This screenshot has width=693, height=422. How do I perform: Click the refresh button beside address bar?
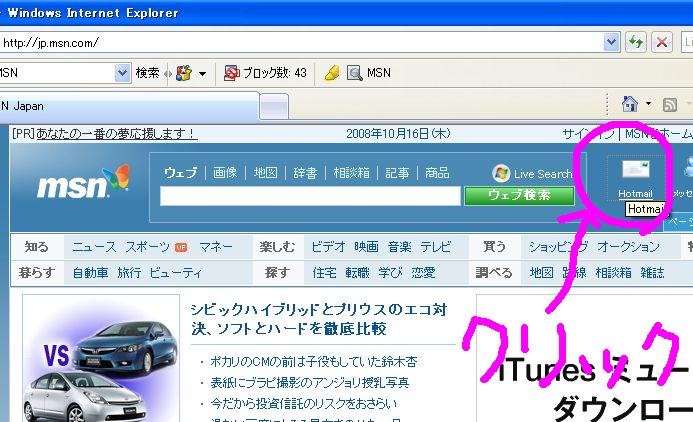[x=636, y=42]
